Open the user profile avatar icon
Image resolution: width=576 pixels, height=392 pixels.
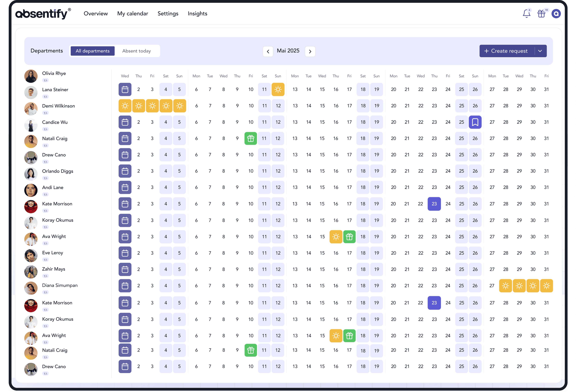pyautogui.click(x=556, y=14)
